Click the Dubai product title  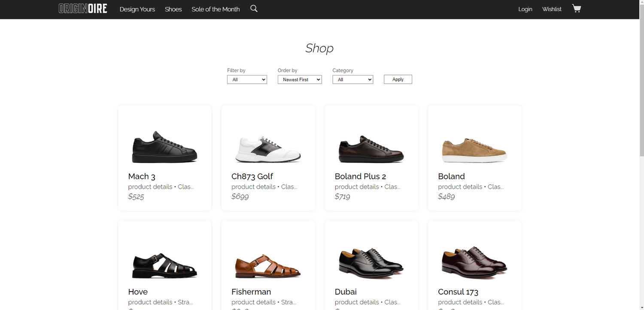click(x=346, y=292)
